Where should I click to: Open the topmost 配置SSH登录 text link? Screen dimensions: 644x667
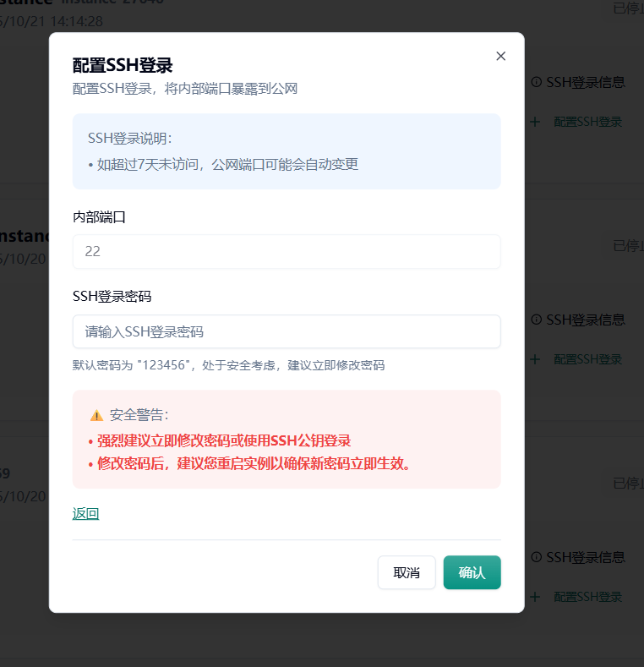(x=587, y=122)
